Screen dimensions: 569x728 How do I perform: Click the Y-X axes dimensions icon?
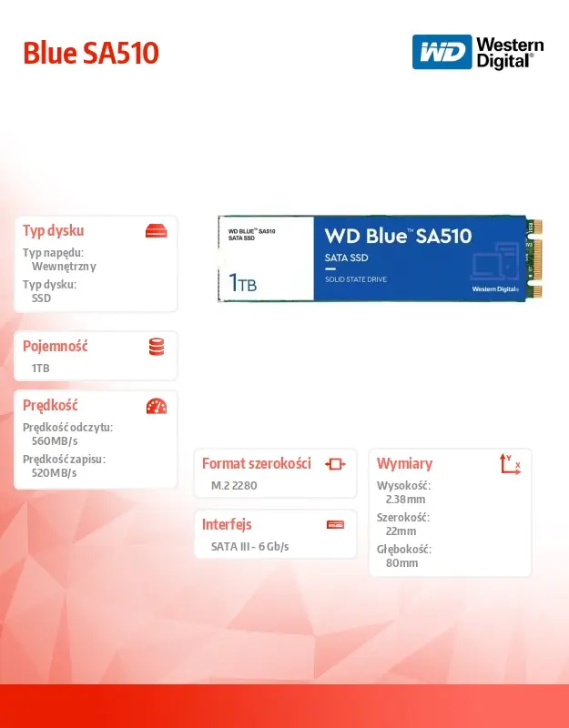510,464
